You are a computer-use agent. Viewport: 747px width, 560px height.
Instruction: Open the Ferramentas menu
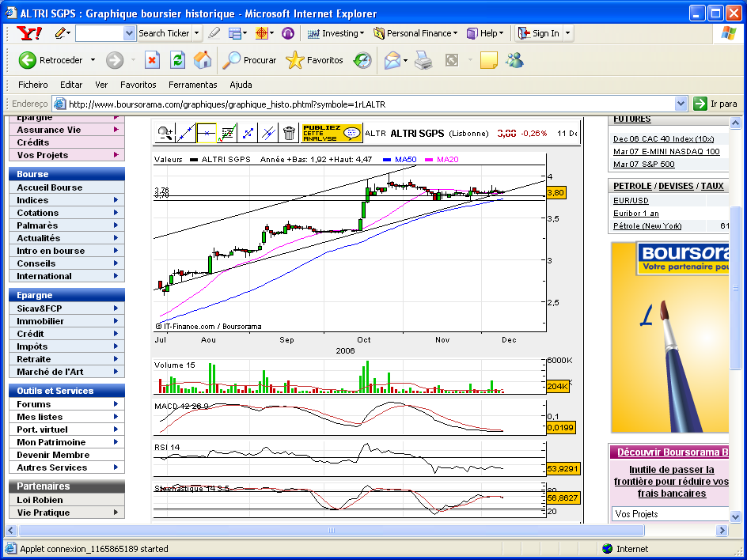tap(193, 85)
